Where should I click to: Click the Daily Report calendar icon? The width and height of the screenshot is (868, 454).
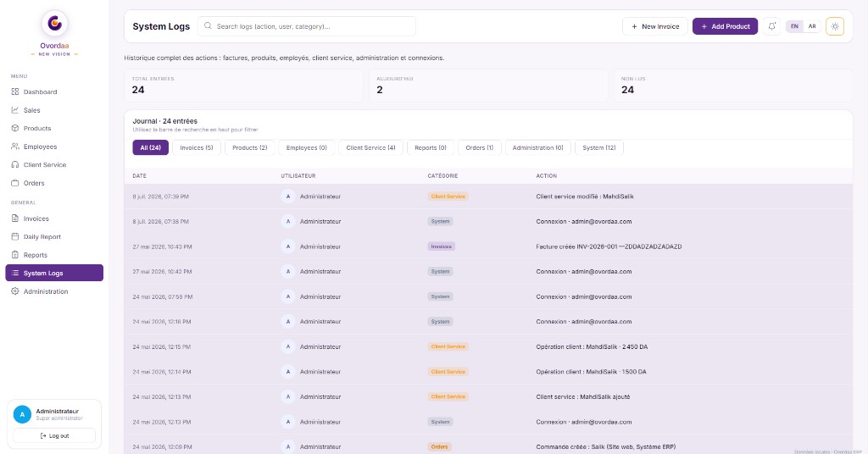(x=15, y=236)
